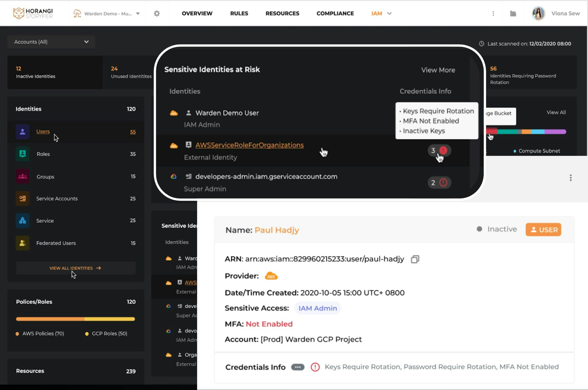Click GCP icon beside developers-admin account

click(x=174, y=176)
